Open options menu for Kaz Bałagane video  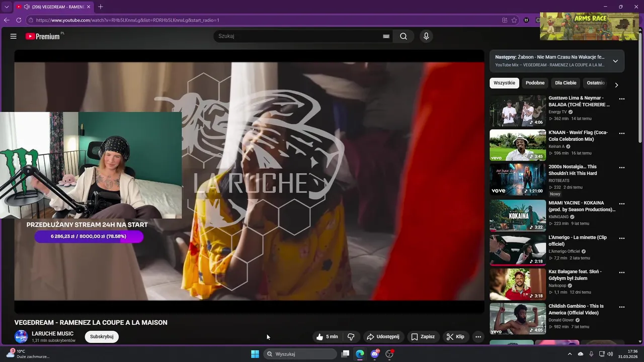click(x=622, y=273)
